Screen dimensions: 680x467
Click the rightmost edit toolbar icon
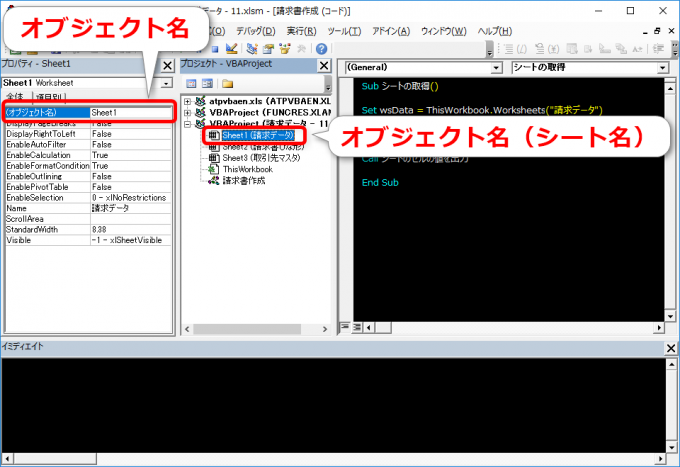coord(659,49)
